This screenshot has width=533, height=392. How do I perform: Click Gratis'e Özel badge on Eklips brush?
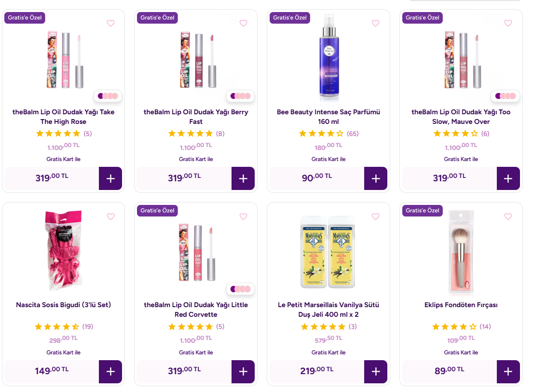[x=422, y=211]
